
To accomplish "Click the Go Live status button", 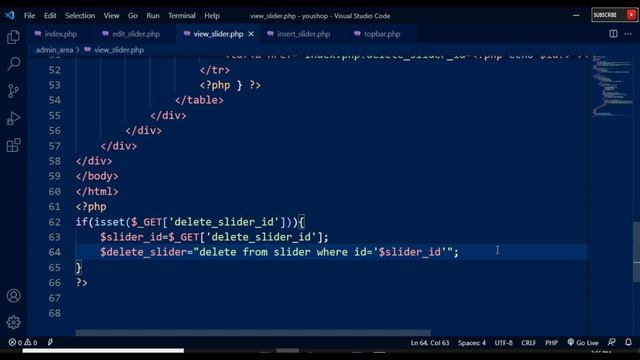I will (x=583, y=342).
